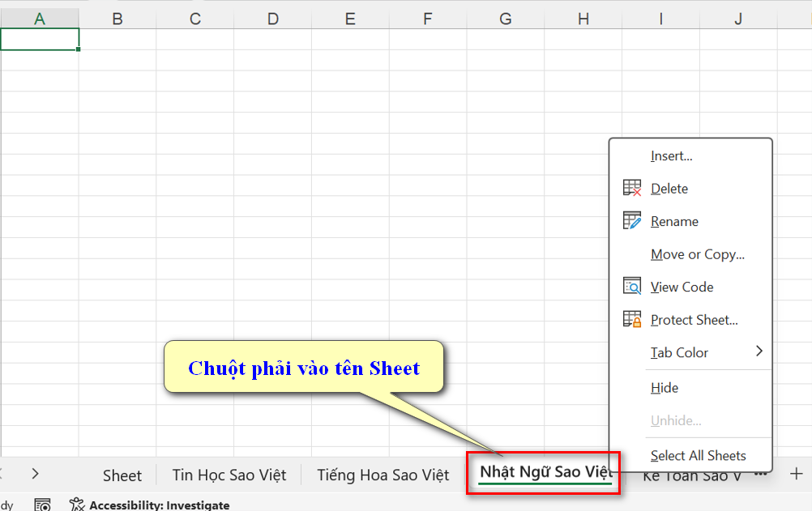Open the Move or Copy dialog
This screenshot has height=511, width=812.
click(697, 253)
